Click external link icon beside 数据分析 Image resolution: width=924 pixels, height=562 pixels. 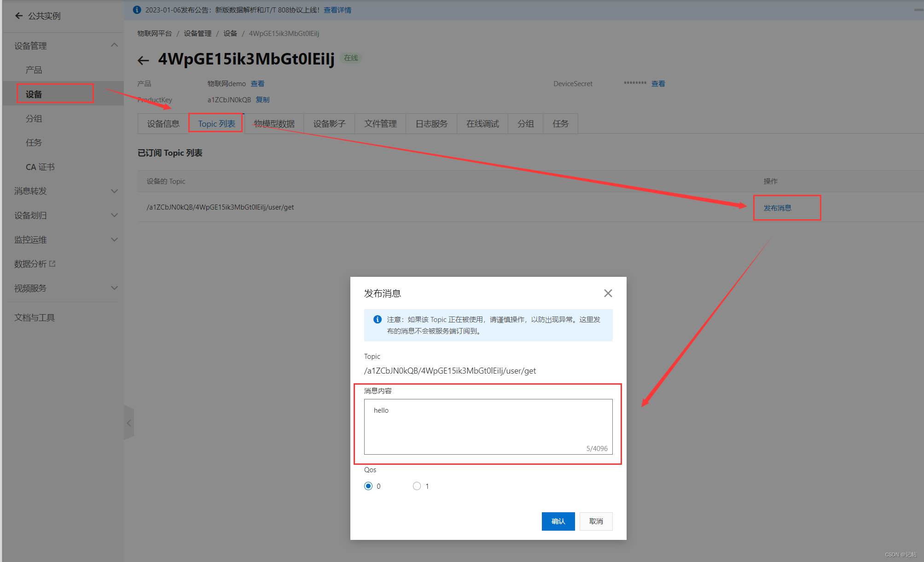52,263
